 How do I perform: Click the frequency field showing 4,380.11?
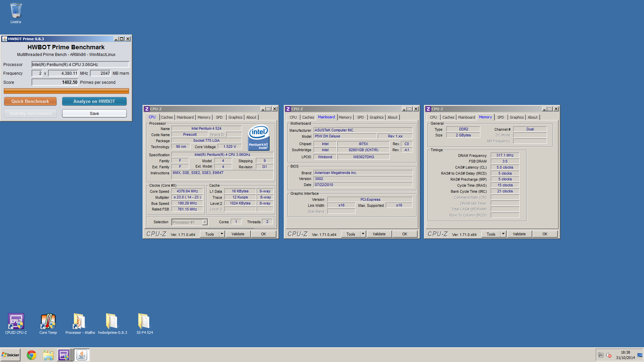coord(63,73)
